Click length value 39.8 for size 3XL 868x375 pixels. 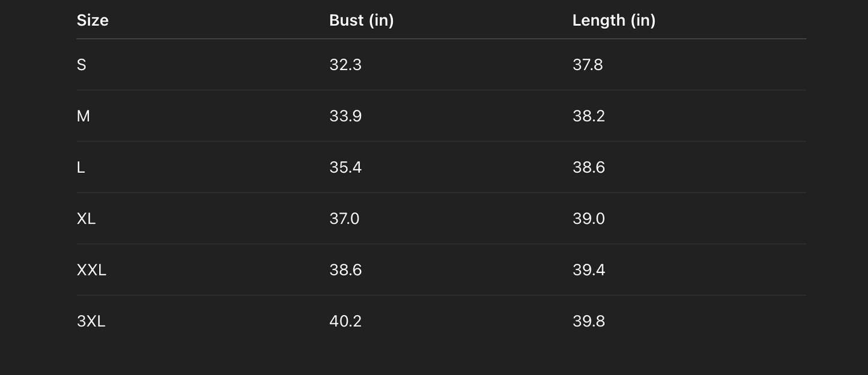point(588,321)
